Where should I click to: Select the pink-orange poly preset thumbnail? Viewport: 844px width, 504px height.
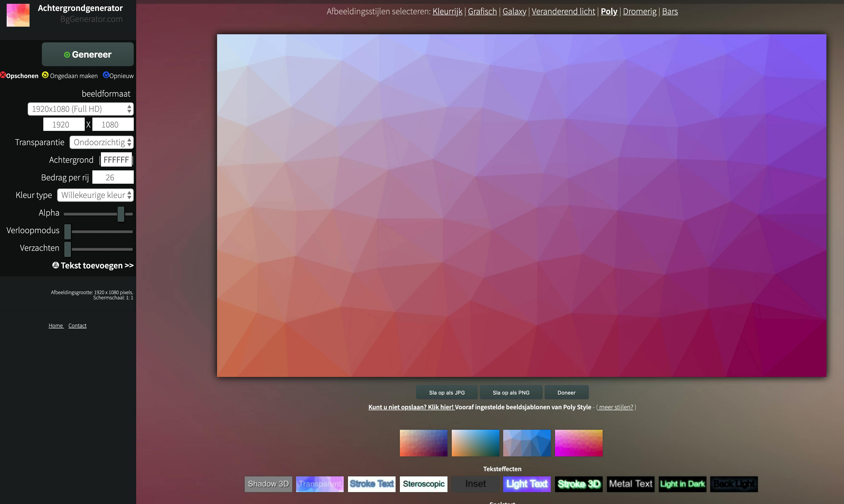tap(578, 443)
